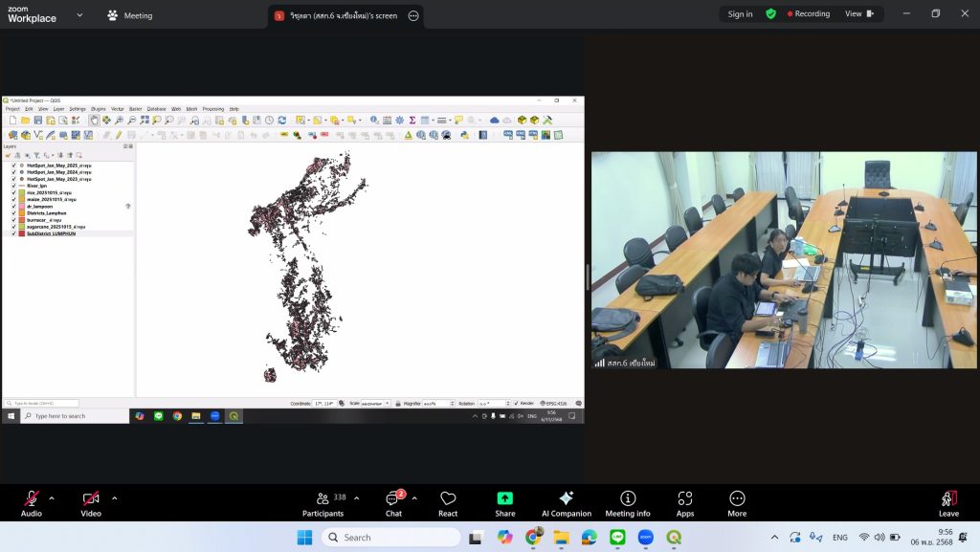980x552 pixels.
Task: Click the Statistical Summary sigma icon
Action: (x=412, y=121)
